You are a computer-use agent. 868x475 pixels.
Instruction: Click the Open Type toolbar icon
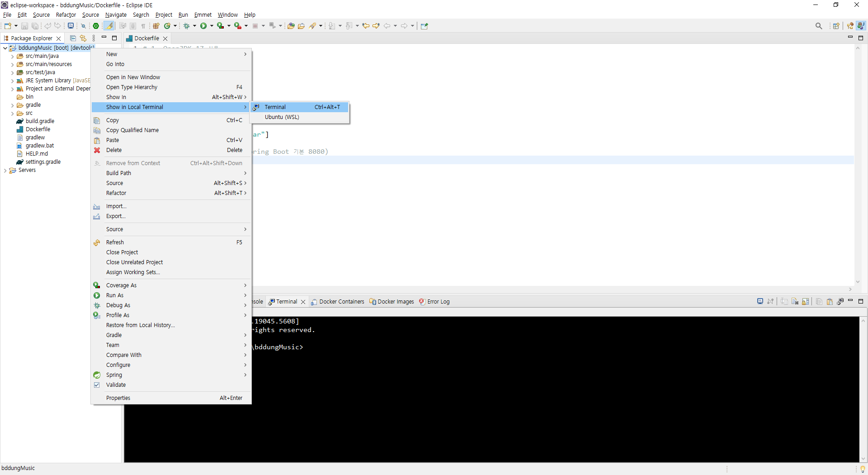coord(291,26)
